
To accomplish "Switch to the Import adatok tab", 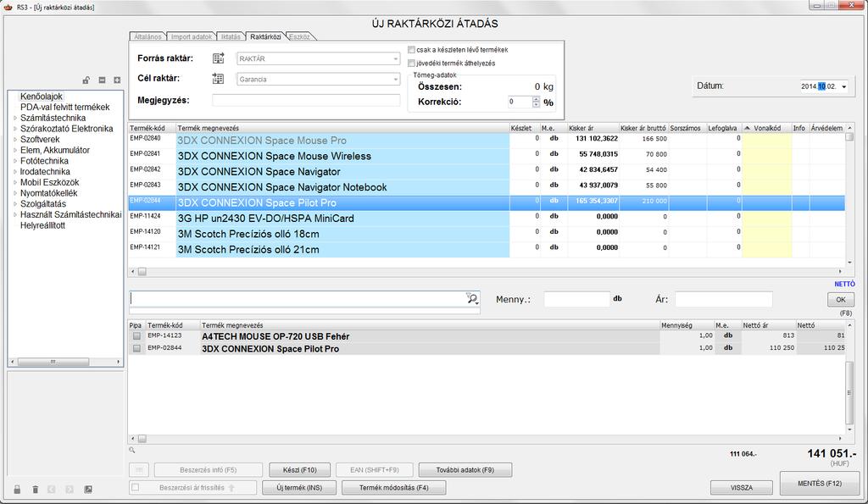I will pos(191,36).
